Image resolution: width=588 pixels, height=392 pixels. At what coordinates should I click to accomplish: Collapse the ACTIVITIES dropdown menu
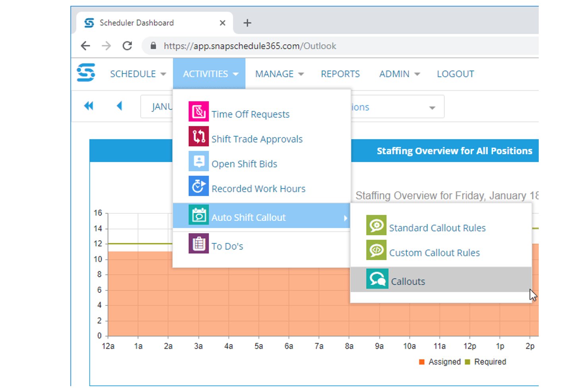(209, 74)
